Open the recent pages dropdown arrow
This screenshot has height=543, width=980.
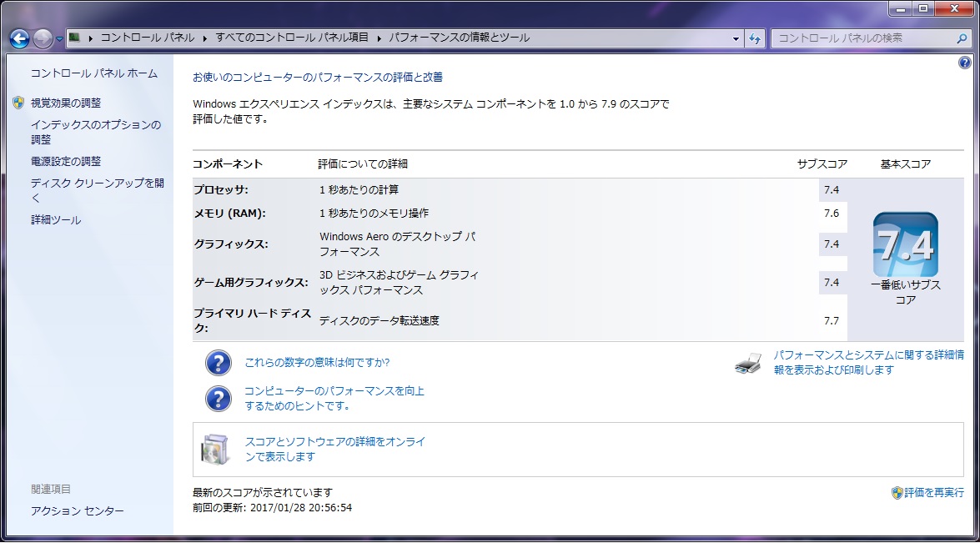[x=59, y=38]
